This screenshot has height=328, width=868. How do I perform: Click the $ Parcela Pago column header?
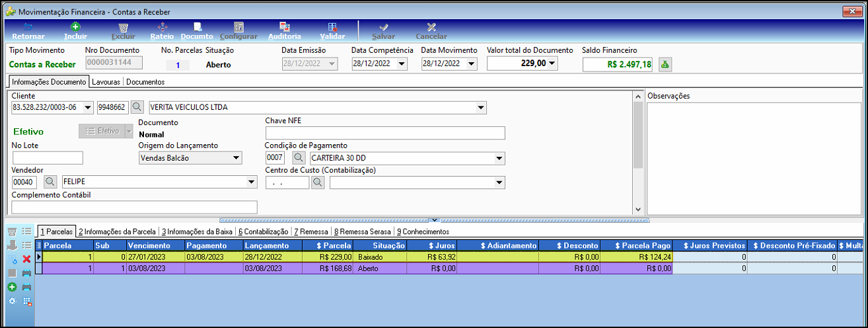point(636,245)
